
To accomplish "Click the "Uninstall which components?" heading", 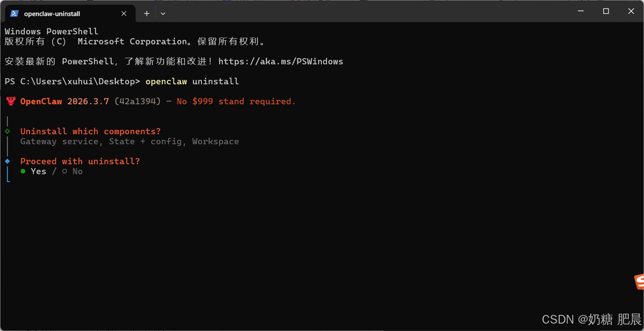I will [x=90, y=131].
